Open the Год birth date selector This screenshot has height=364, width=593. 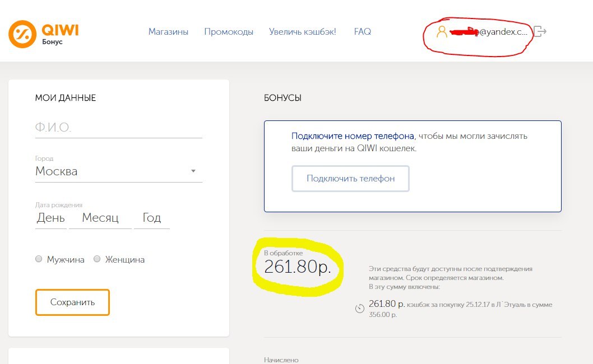pos(152,218)
